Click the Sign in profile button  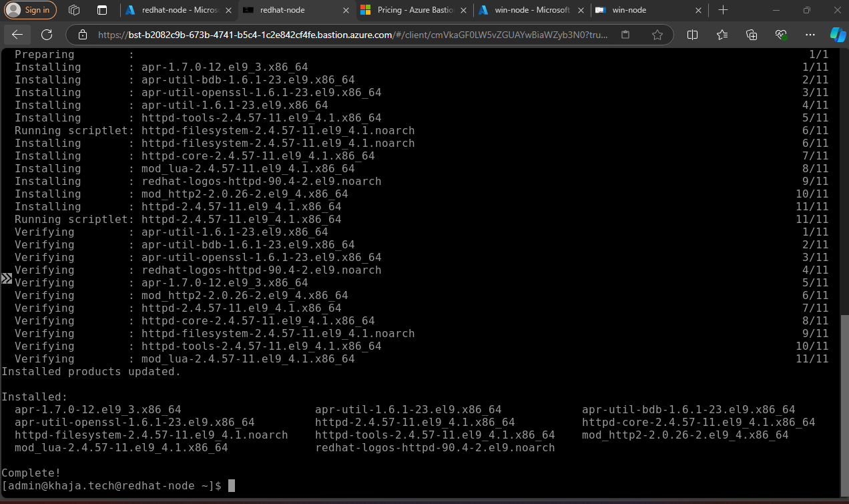click(31, 10)
